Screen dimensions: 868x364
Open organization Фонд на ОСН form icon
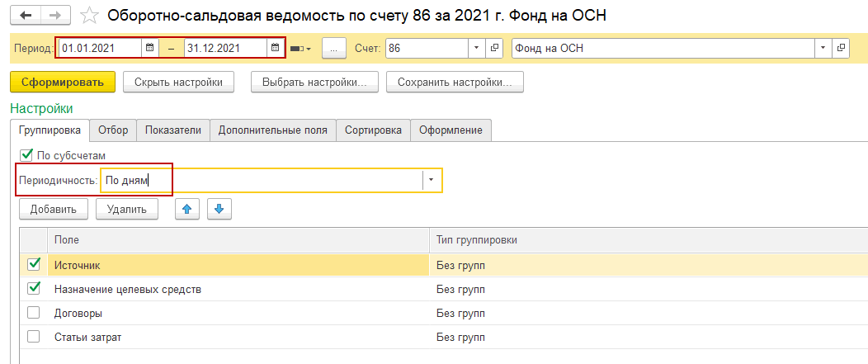coord(840,49)
